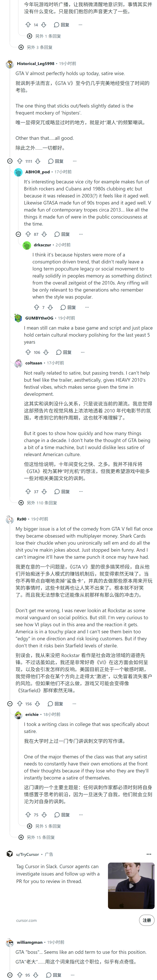Screen dimensions: 157x980
Task: Open more options on GUMBYtheOG's comment
Action: coord(83,352)
